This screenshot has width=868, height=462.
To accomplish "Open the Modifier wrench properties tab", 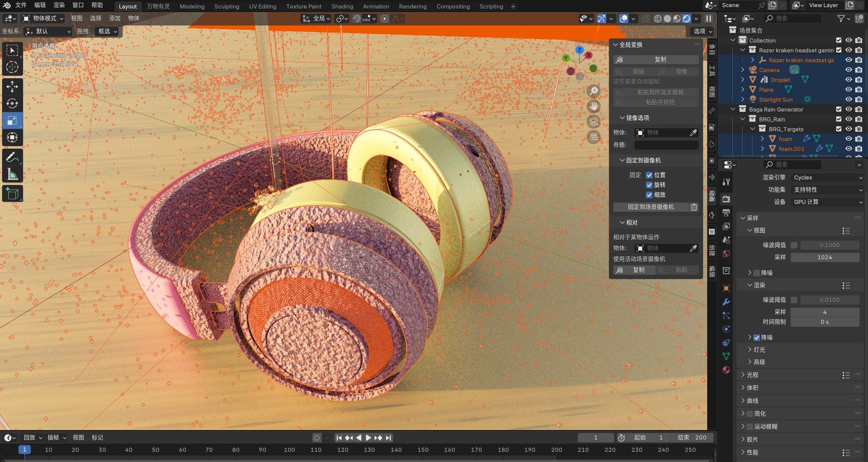I will (x=726, y=302).
